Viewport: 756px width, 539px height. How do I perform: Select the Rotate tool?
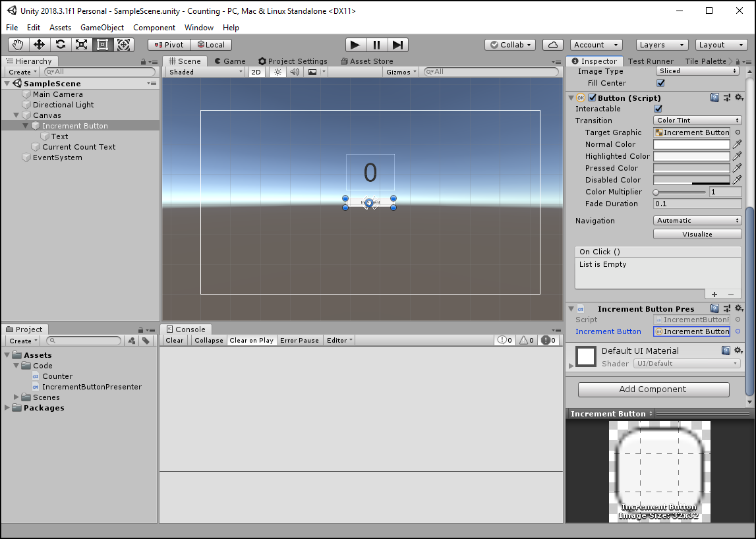point(61,45)
